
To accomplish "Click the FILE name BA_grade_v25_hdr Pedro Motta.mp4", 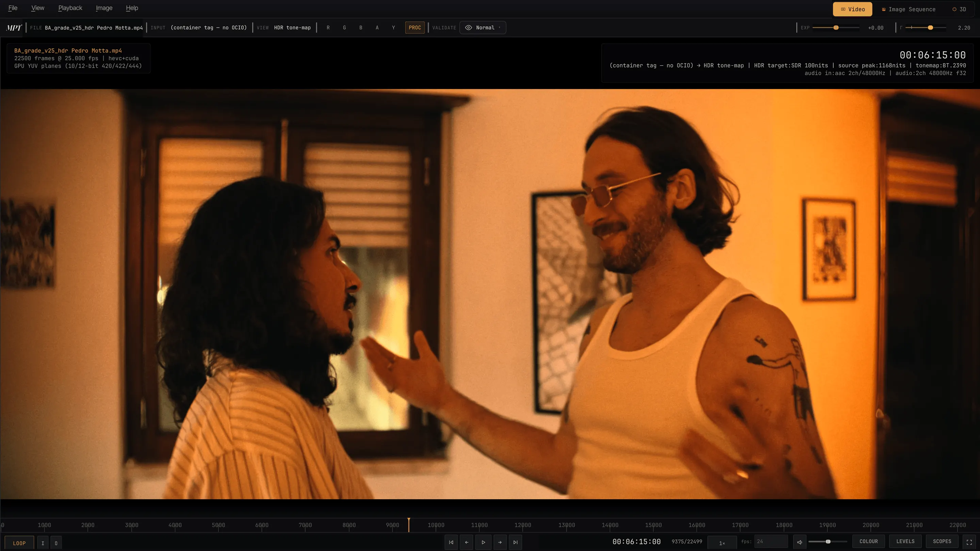I will [x=94, y=27].
